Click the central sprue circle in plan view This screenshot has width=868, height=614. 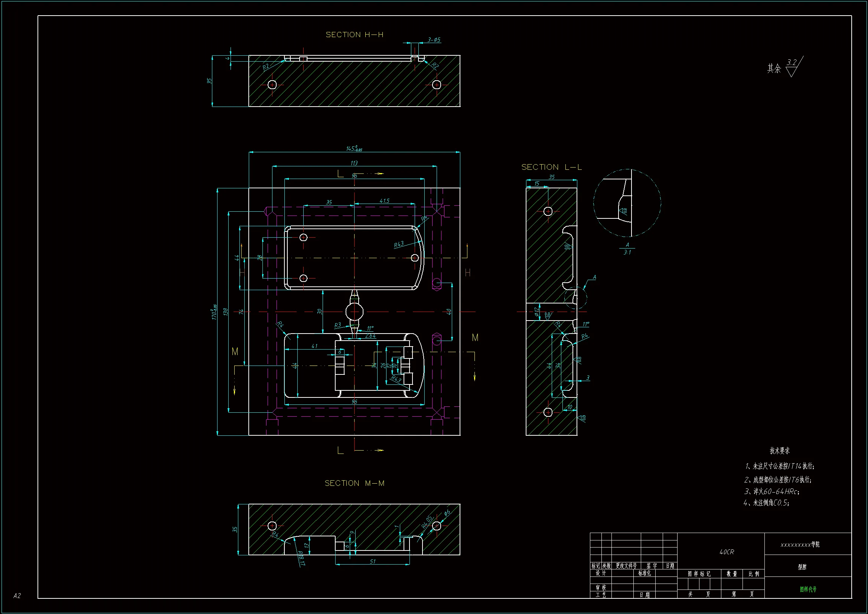pos(354,312)
